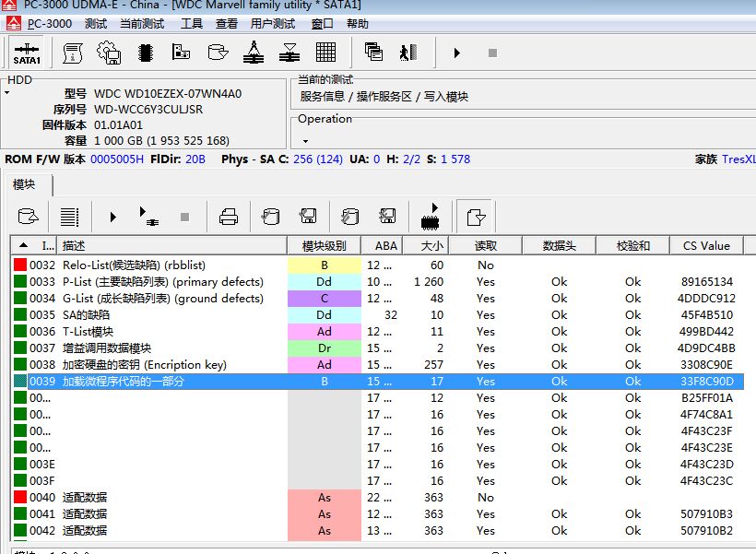Expand the HDD panel dropdown arrow
This screenshot has height=554, width=756.
click(6, 93)
